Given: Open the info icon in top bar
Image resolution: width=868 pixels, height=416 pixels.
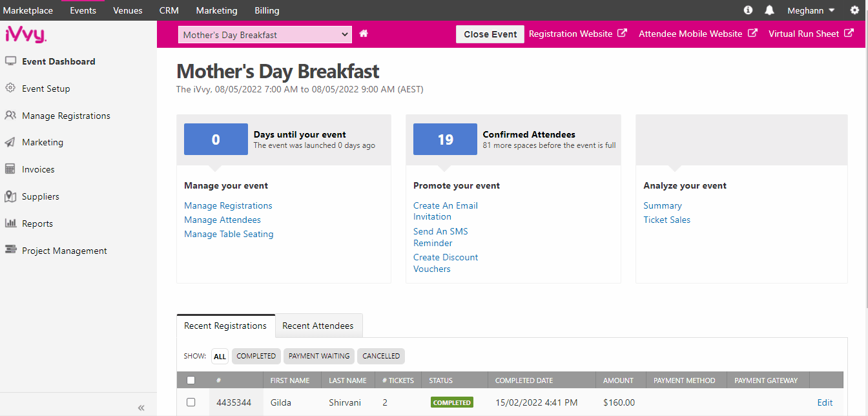Looking at the screenshot, I should tap(748, 10).
